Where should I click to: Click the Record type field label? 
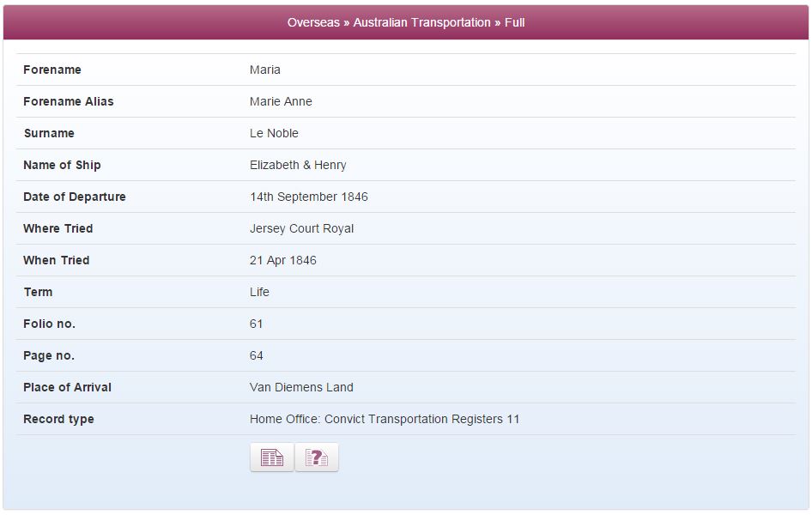pyautogui.click(x=58, y=419)
